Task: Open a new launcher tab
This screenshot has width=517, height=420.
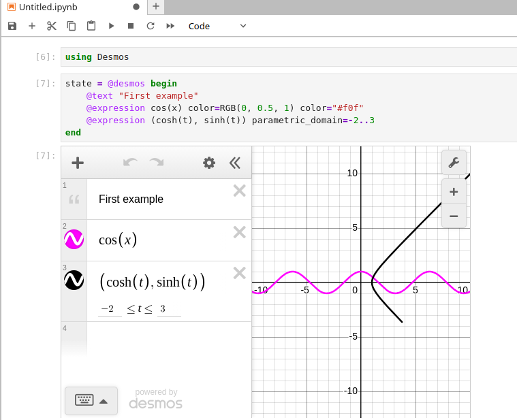Action: coord(155,7)
